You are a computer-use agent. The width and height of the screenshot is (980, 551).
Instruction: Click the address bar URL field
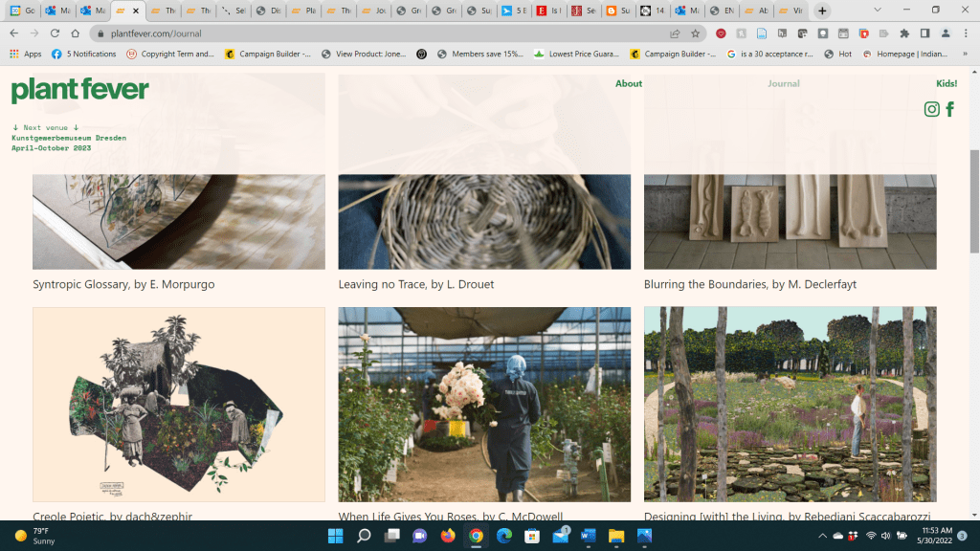[x=383, y=33]
